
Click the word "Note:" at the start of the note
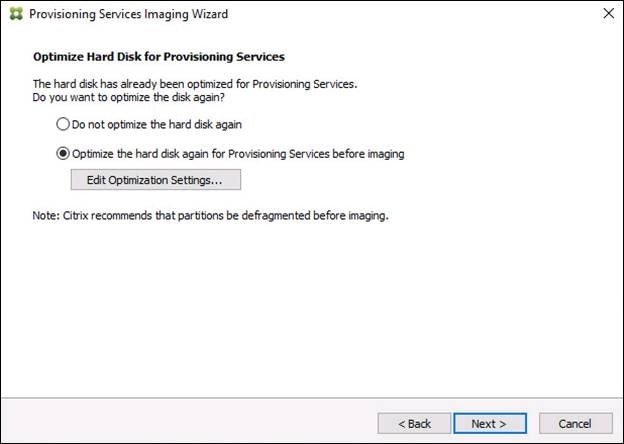46,215
